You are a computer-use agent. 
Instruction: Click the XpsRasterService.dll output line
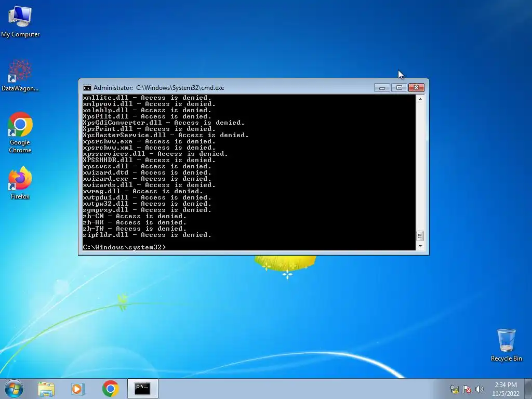pos(166,135)
